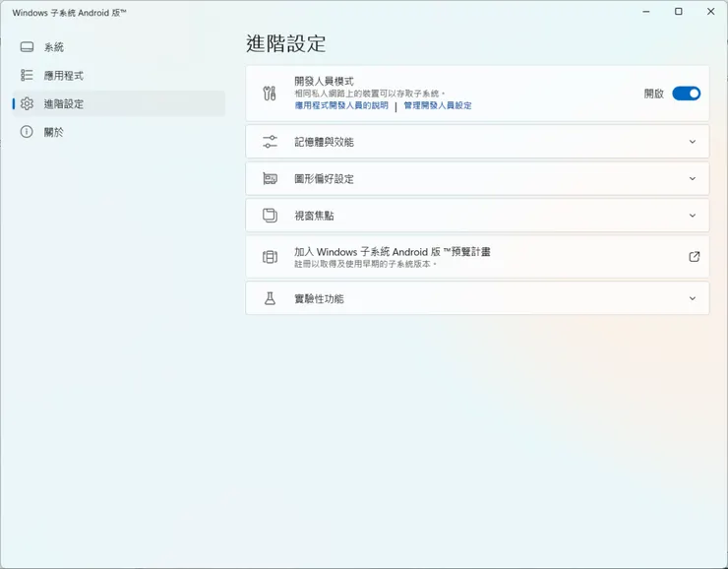
Task: Click the Windows 子系統 Android 版 window title
Action: click(69, 13)
